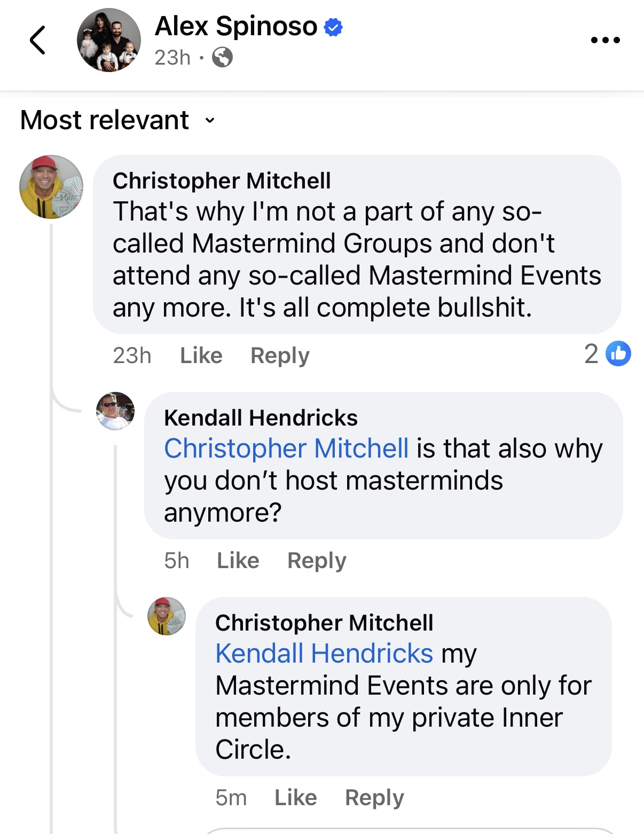Open the blue Kendall Hendricks mention link
The image size is (644, 834).
click(x=324, y=654)
